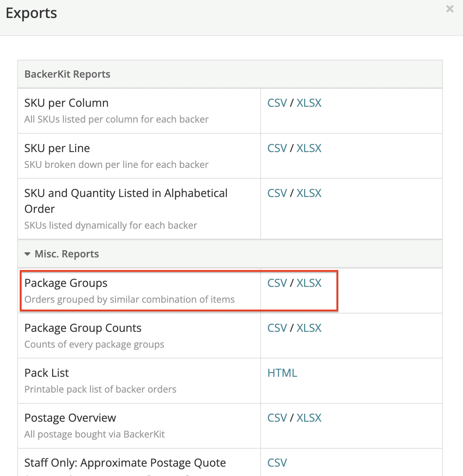The width and height of the screenshot is (463, 476).
Task: Click the Package Groups title
Action: [x=66, y=283]
